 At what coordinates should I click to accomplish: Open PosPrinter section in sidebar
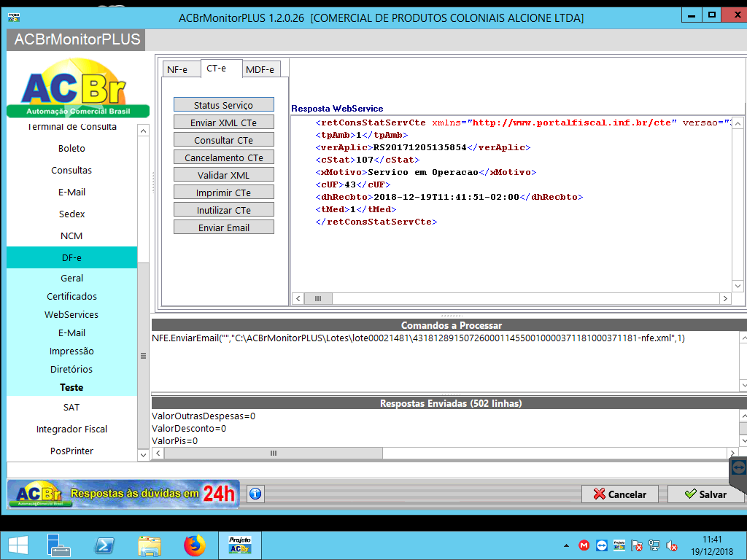tap(72, 451)
